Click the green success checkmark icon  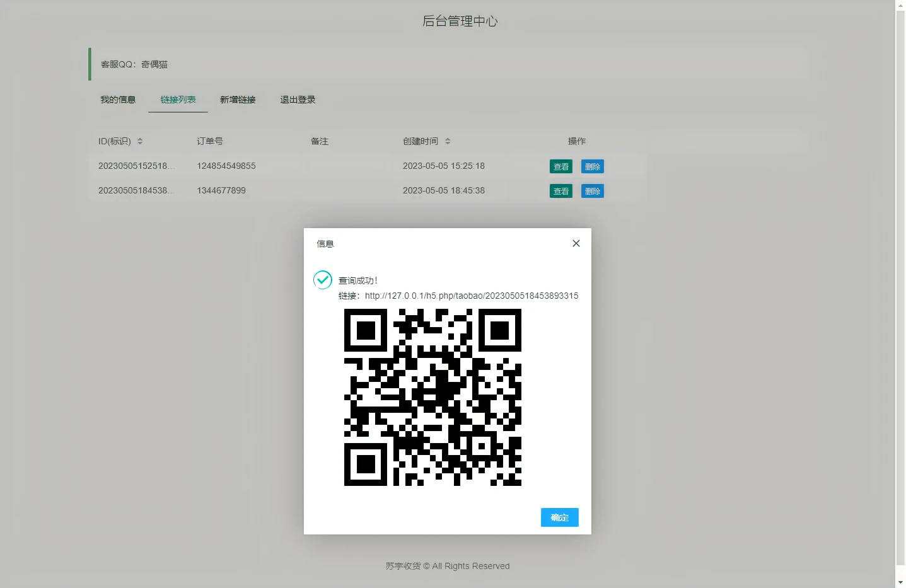coord(323,279)
